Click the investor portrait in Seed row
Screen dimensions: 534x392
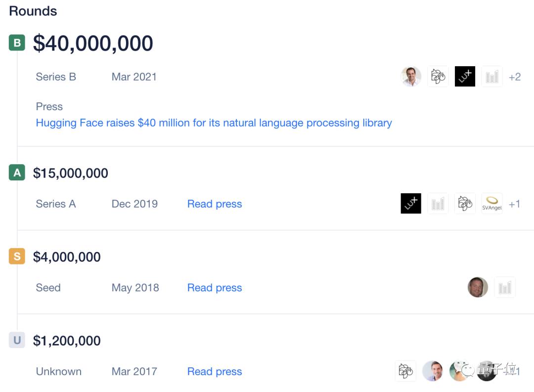click(x=478, y=287)
